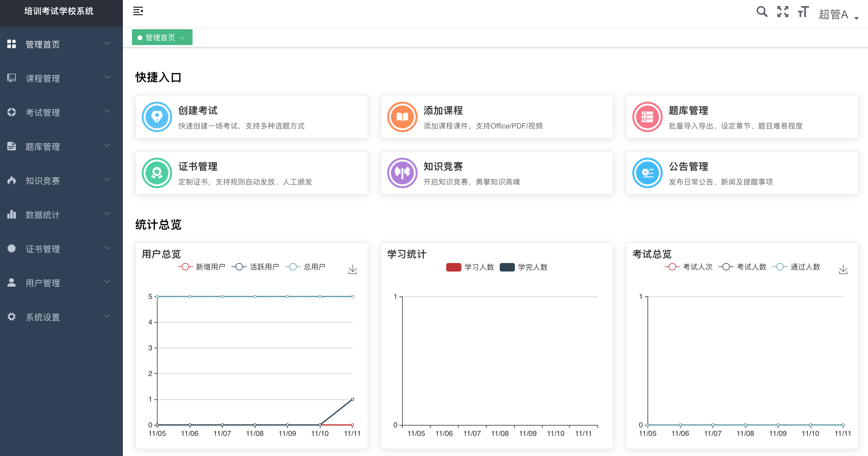Image resolution: width=868 pixels, height=456 pixels.
Task: Open 用户管理 in the sidebar
Action: coord(61,282)
